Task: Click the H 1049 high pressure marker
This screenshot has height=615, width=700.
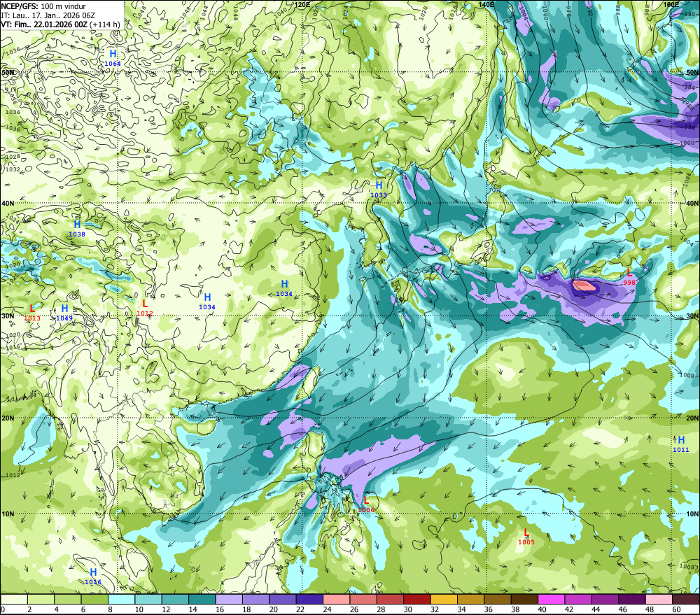Action: pyautogui.click(x=64, y=313)
